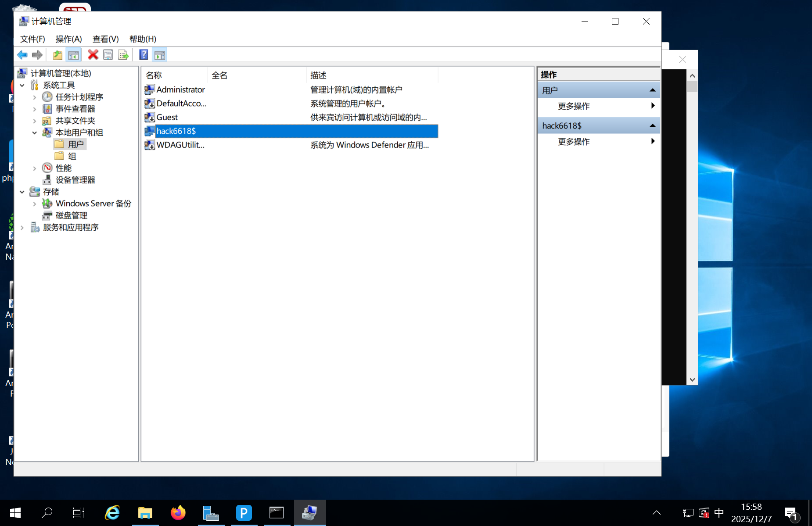
Task: Sort by the 全名 column header
Action: (257, 75)
